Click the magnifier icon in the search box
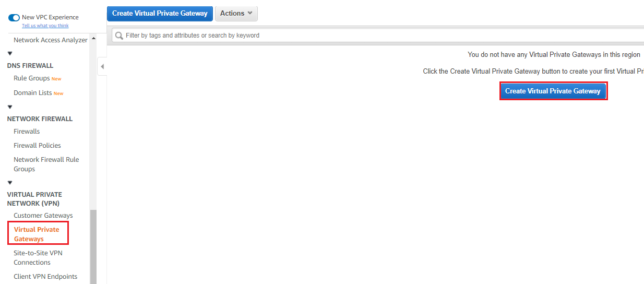The image size is (644, 284). pos(120,35)
